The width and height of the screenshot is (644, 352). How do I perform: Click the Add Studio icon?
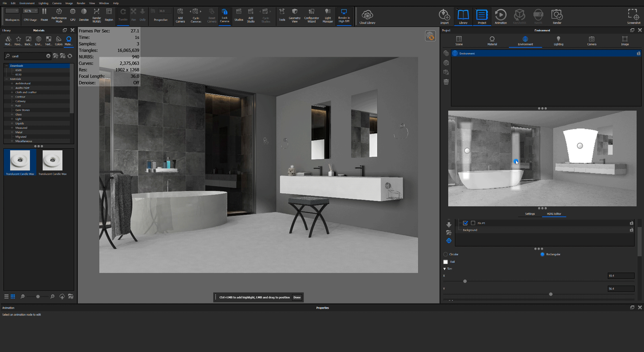(251, 16)
